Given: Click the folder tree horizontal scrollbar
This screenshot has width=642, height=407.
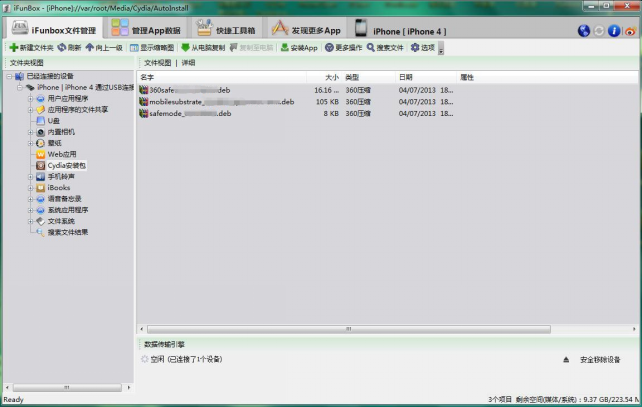Looking at the screenshot, I should pyautogui.click(x=67, y=387).
